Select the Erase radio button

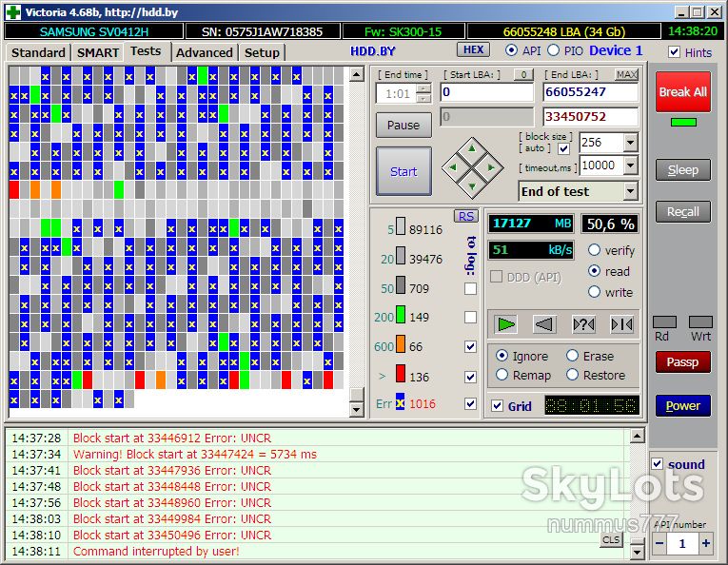pos(573,356)
